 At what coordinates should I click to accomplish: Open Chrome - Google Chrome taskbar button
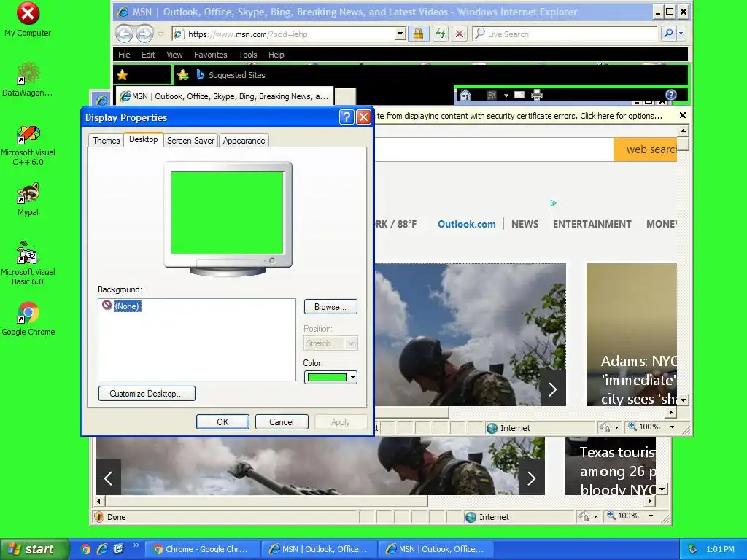[x=202, y=549]
